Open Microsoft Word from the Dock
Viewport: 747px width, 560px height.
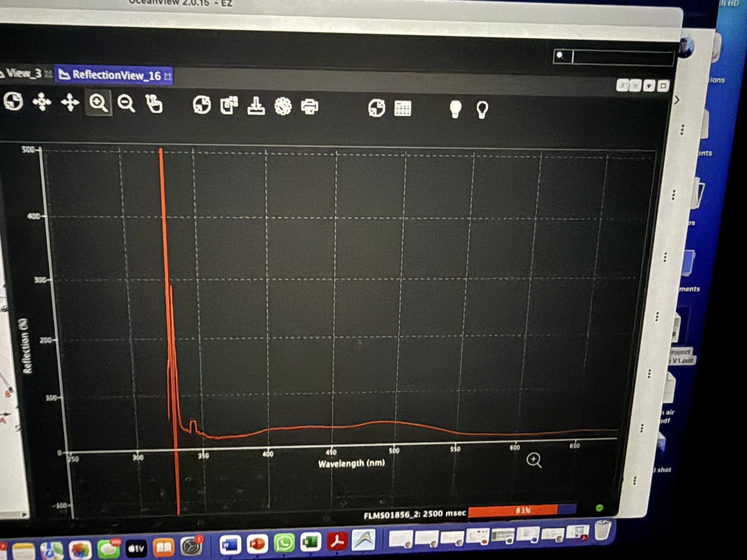pos(230,545)
